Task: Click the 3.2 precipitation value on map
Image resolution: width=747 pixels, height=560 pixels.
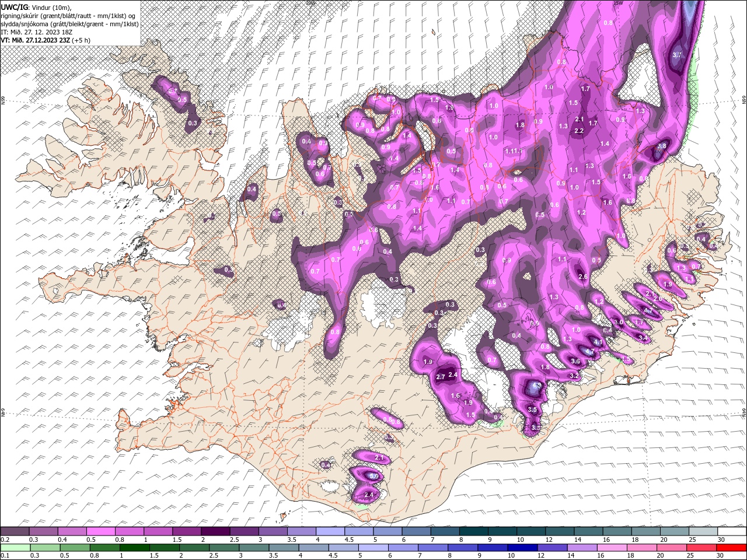Action: 574,376
